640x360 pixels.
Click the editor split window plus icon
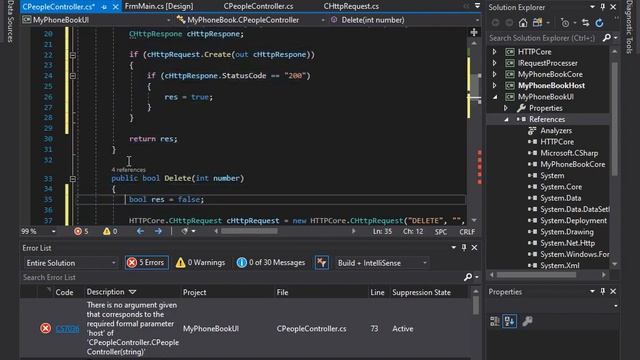[x=474, y=32]
